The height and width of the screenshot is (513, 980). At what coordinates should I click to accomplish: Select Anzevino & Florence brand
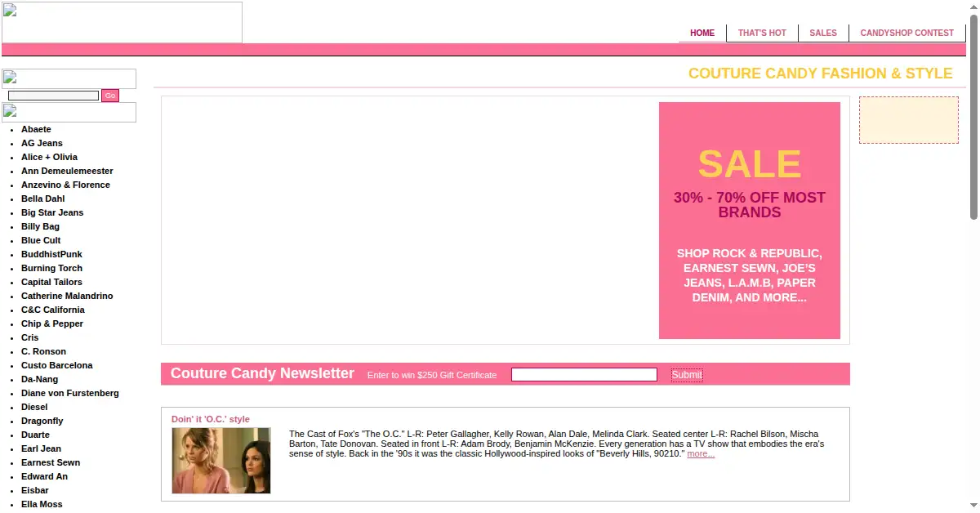[x=65, y=185]
